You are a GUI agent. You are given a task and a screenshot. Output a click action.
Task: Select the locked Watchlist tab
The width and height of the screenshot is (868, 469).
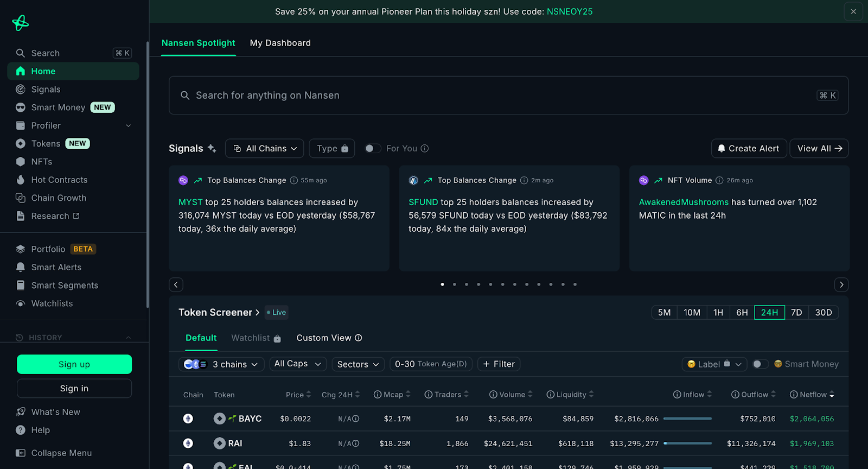tap(256, 338)
